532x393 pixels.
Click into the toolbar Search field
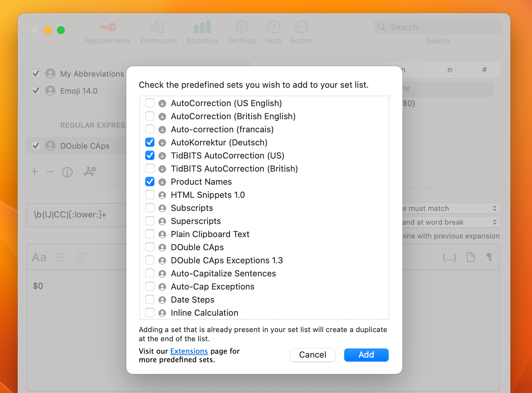coord(438,27)
